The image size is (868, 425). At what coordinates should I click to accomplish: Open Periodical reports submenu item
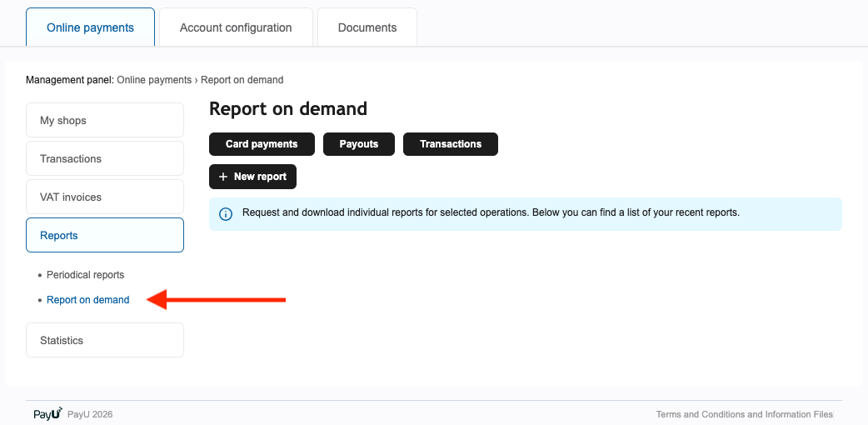[x=85, y=275]
